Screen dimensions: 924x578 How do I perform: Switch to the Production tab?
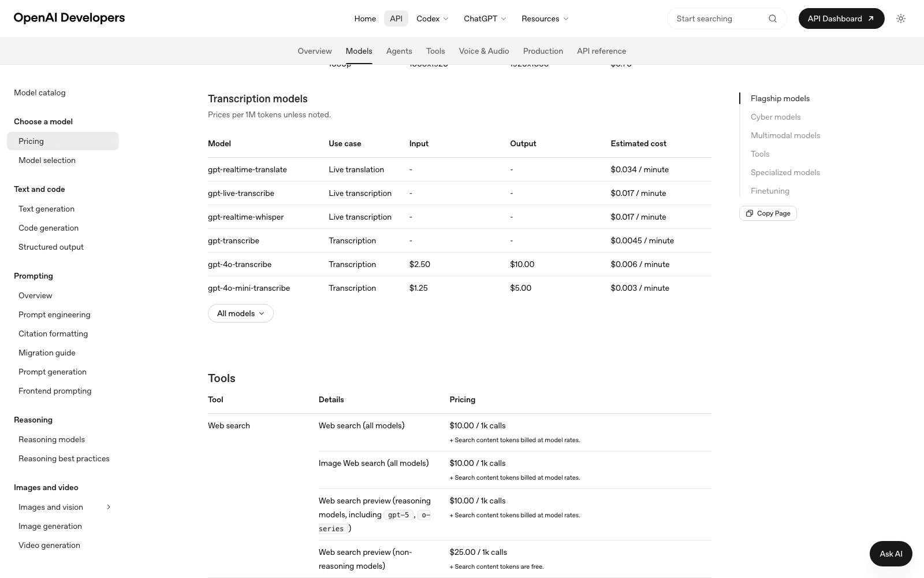coord(543,51)
